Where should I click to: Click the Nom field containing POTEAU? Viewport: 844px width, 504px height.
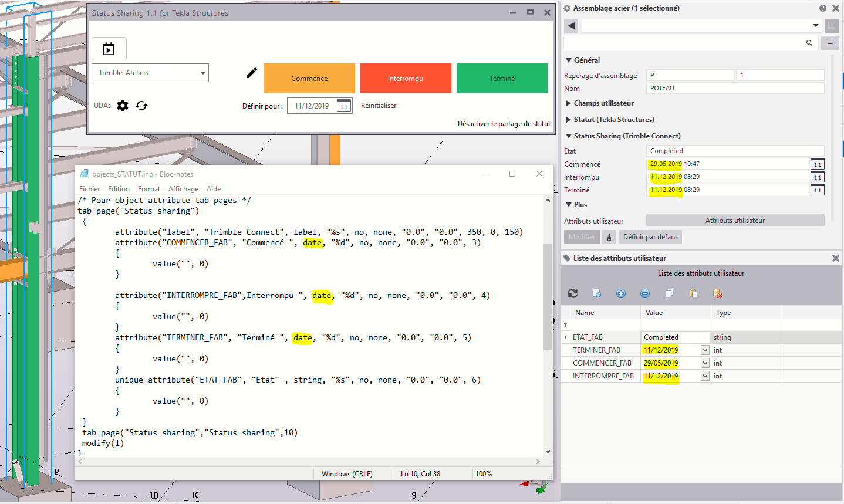[735, 88]
